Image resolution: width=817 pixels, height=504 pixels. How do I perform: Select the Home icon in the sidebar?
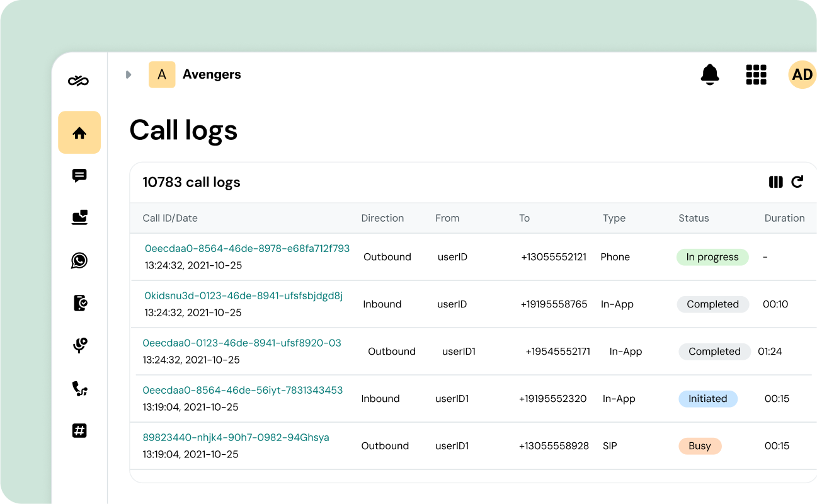pyautogui.click(x=79, y=132)
